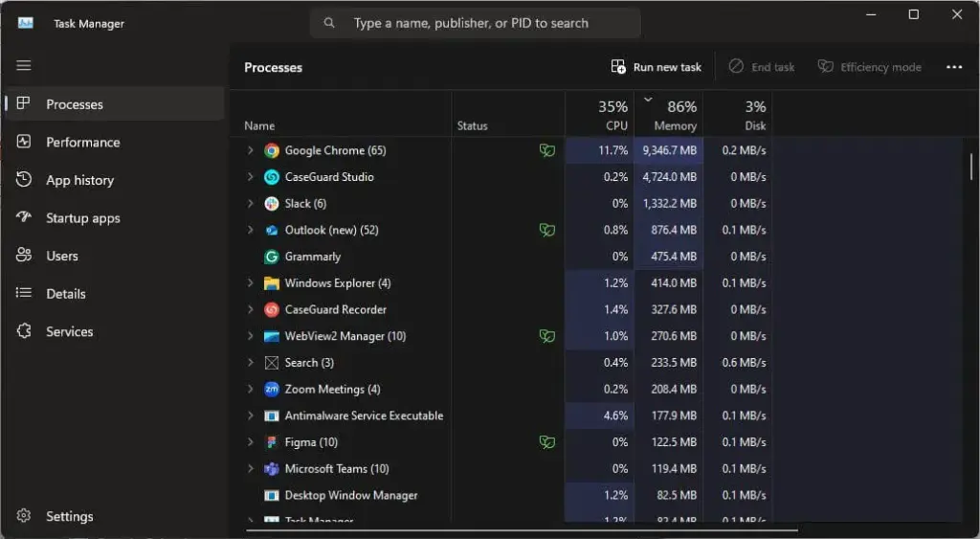This screenshot has height=539, width=980.
Task: Open the Services page
Action: point(115,331)
